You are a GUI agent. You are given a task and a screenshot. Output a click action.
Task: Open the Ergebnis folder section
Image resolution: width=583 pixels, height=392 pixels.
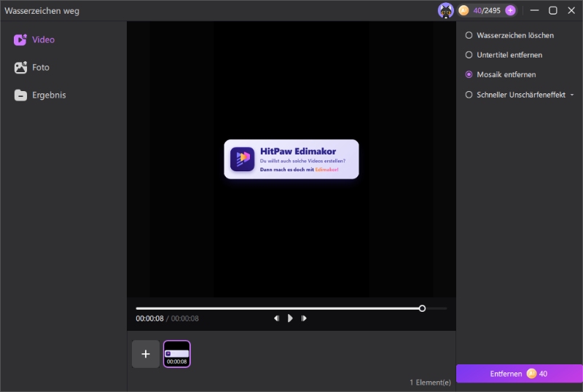pyautogui.click(x=40, y=95)
